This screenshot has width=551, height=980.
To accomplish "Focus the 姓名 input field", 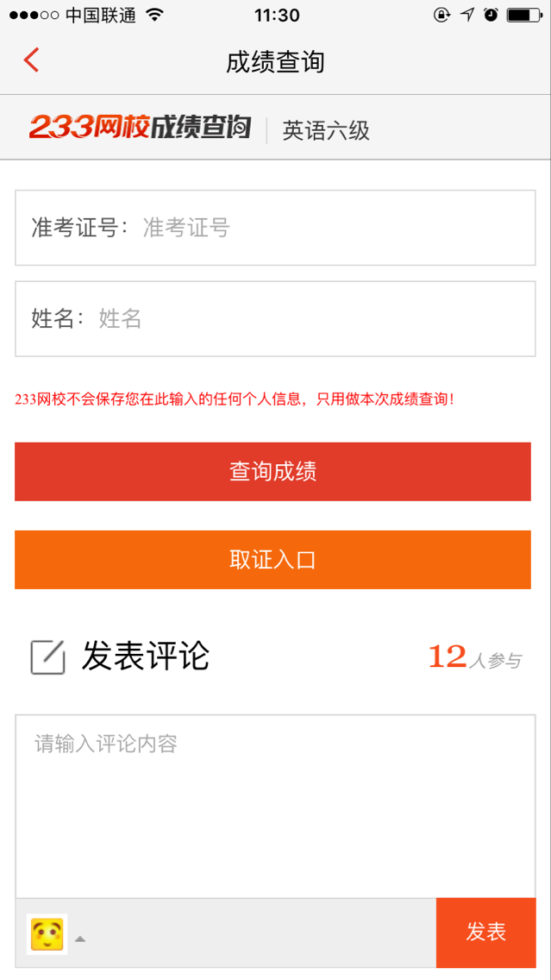I will point(315,319).
